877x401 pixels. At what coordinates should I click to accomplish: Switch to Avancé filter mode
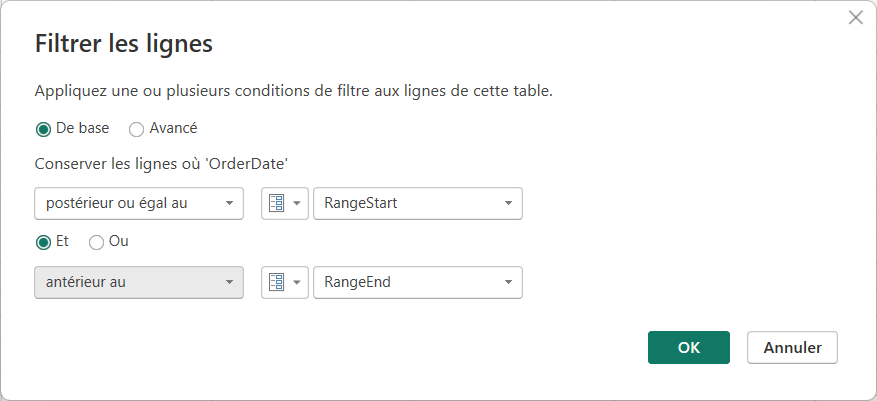pos(137,128)
